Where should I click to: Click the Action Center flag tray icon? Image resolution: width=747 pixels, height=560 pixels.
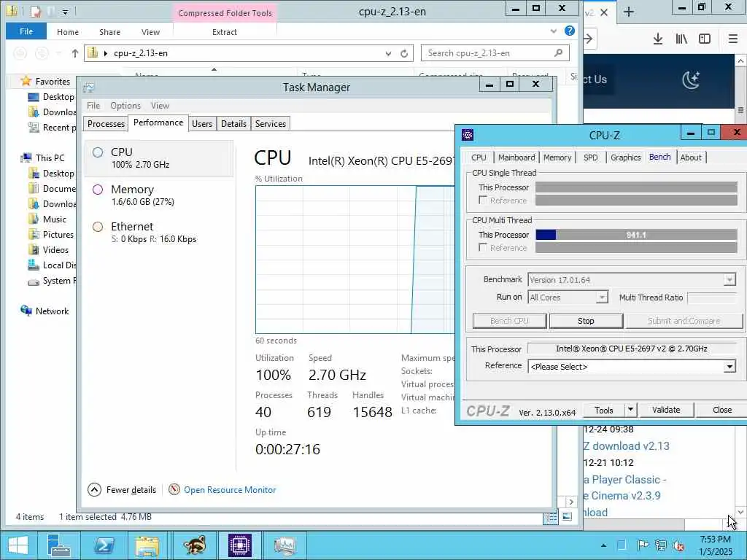(x=643, y=545)
